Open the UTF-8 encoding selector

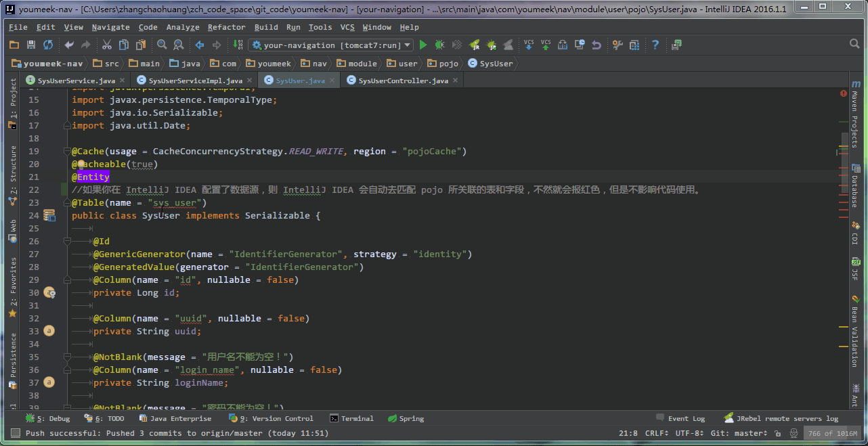pyautogui.click(x=689, y=433)
